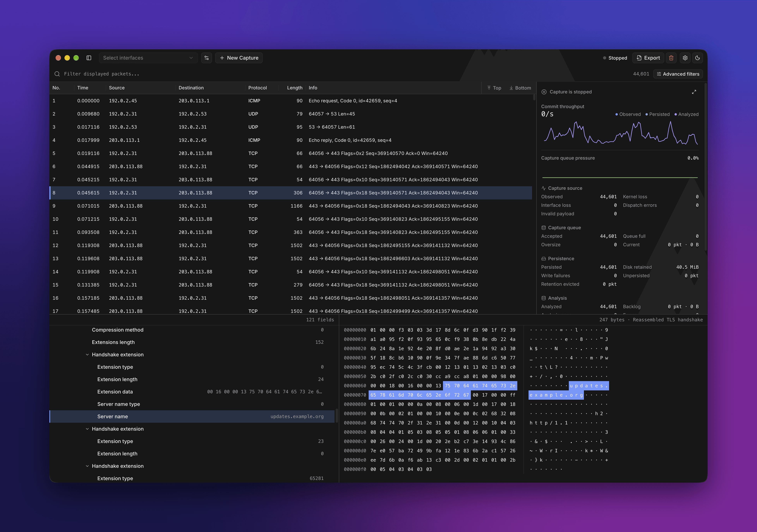Select packet 1 ICMP Echo request row
Viewport: 757px width, 532px height.
(x=290, y=101)
